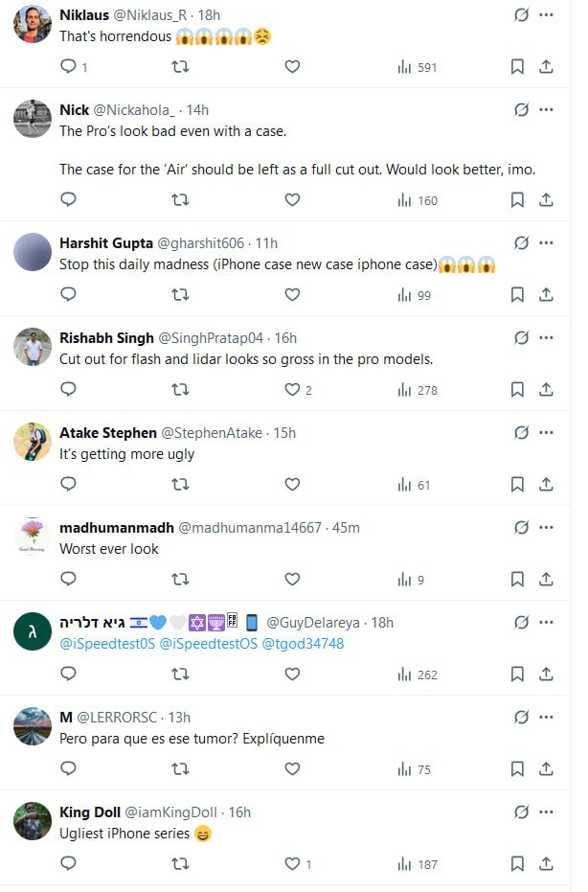Viewport: 588px width, 892px height.
Task: Like Rishabh Singh's tweet with 2 likes
Action: coord(293,390)
